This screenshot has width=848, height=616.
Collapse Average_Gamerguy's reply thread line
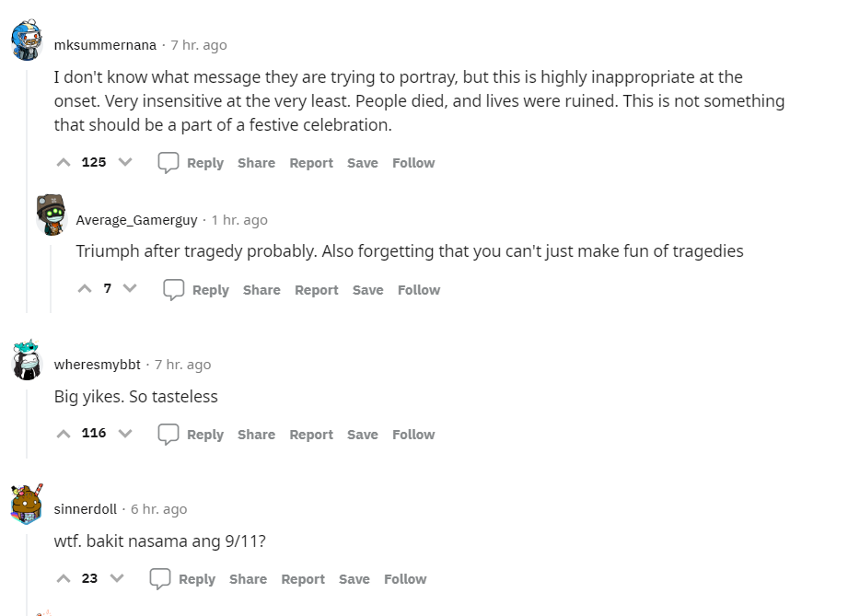click(51, 278)
